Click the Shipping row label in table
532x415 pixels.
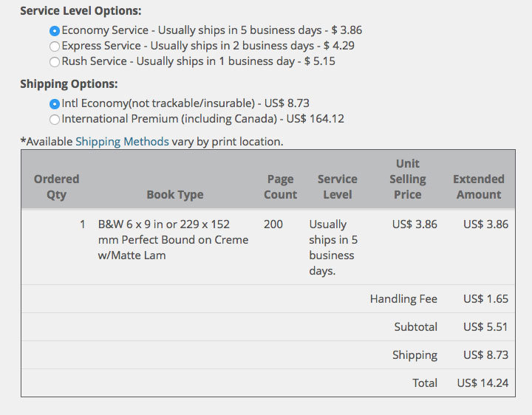coord(415,355)
